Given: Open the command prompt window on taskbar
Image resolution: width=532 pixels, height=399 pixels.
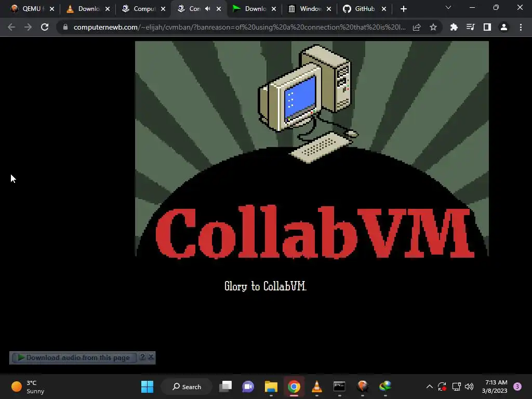Looking at the screenshot, I should (339, 387).
